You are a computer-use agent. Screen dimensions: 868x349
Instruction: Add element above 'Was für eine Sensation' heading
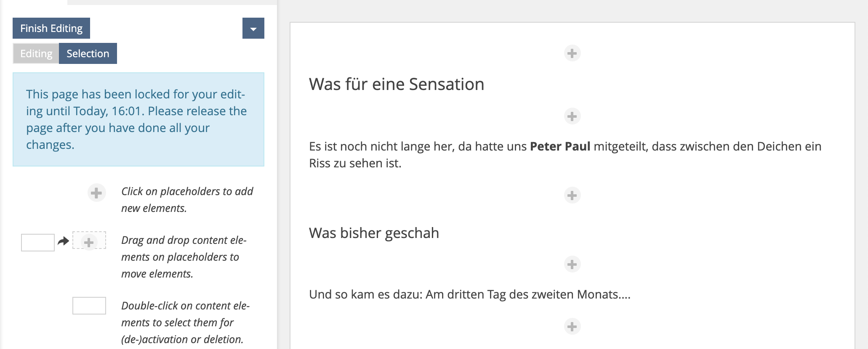[x=572, y=53]
